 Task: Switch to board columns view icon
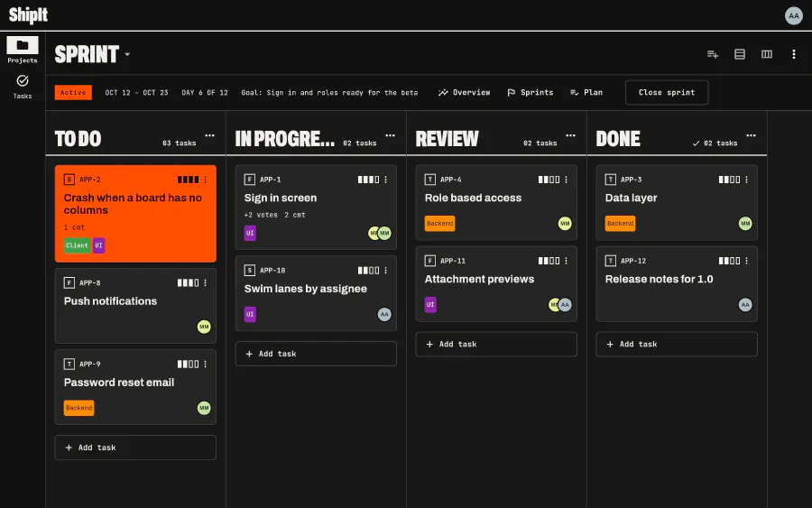(766, 54)
